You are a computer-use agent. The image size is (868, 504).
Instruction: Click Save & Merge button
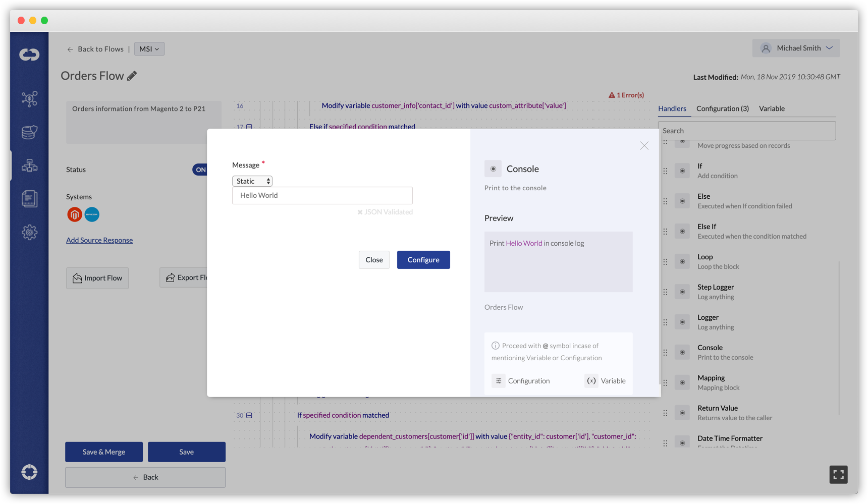(104, 452)
